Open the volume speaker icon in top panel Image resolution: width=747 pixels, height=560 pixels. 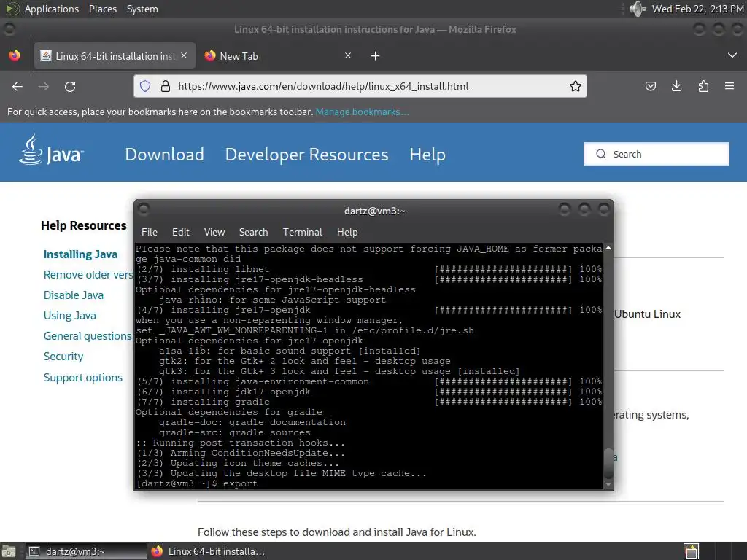pyautogui.click(x=637, y=9)
